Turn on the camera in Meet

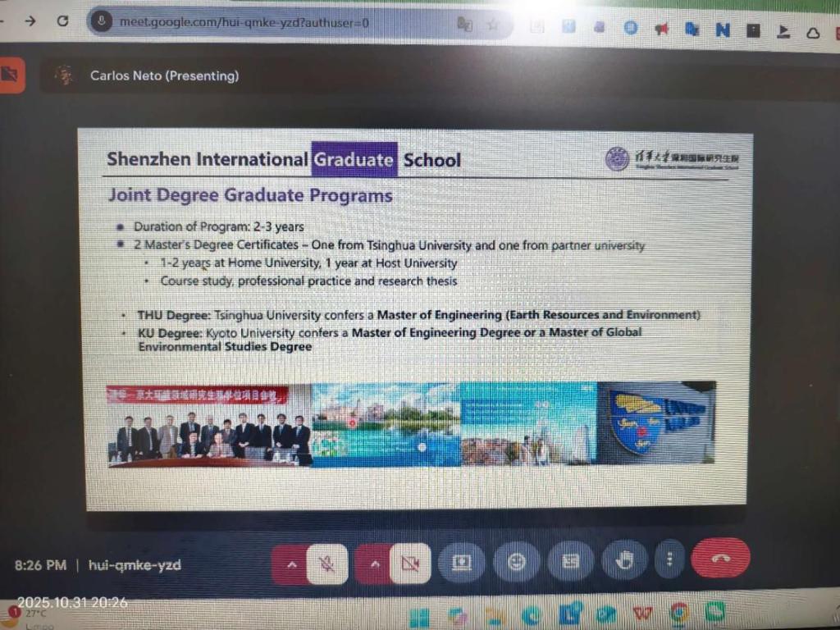409,564
